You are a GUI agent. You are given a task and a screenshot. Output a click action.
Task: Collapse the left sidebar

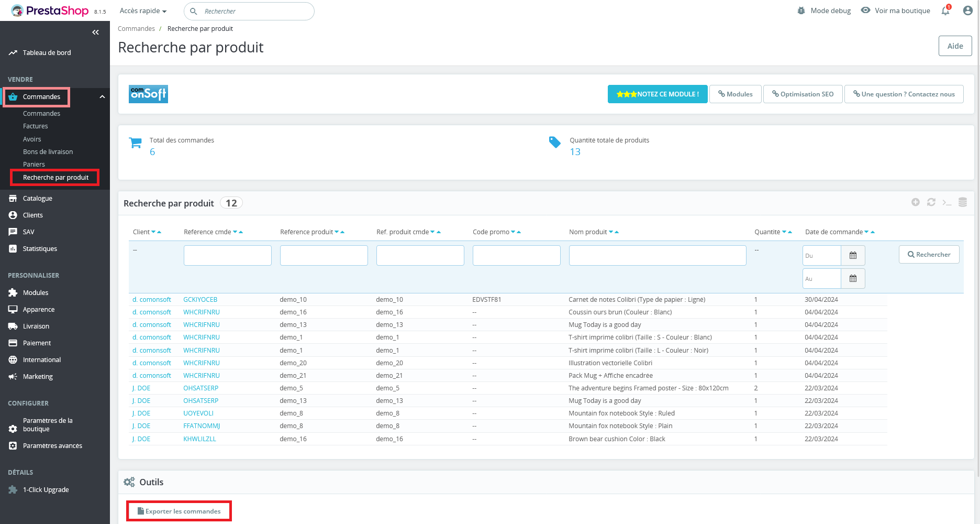pos(95,32)
